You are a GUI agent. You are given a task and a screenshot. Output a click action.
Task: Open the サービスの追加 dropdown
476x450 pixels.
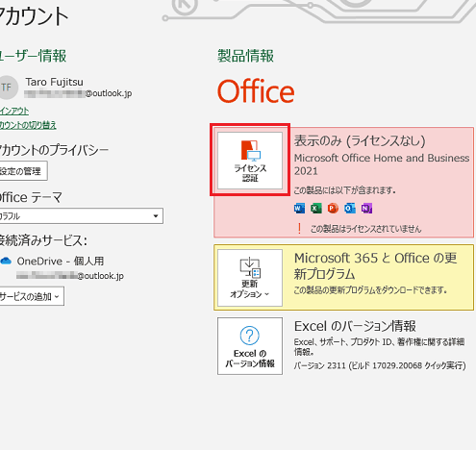[x=32, y=296]
